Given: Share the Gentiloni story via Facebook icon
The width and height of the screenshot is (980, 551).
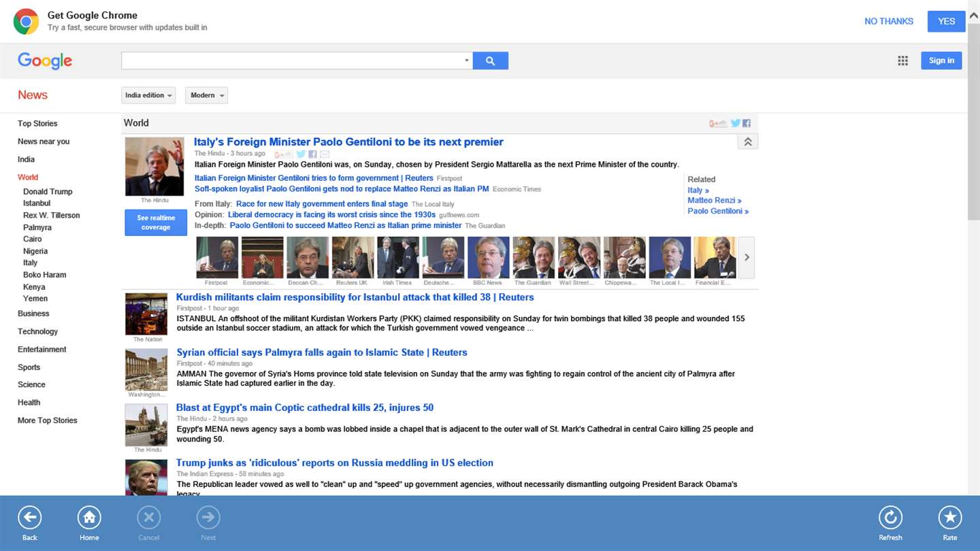Looking at the screenshot, I should point(312,154).
